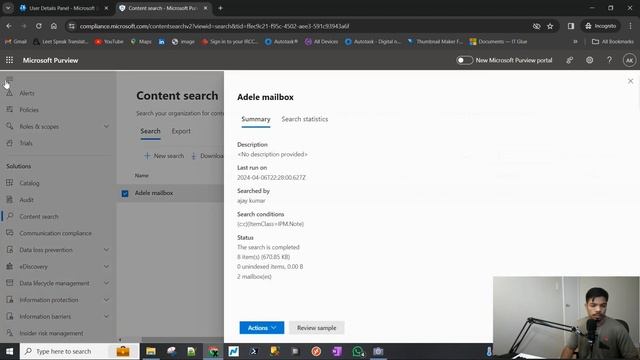Collapse the navigation hamburger menu
Viewport: 640px width, 360px height.
click(x=9, y=78)
